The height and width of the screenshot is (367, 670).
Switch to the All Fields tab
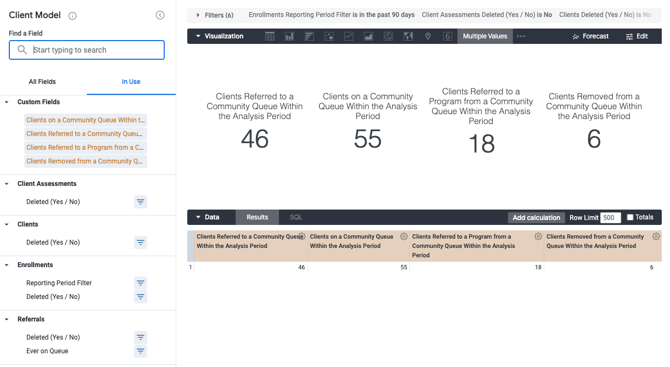click(42, 82)
